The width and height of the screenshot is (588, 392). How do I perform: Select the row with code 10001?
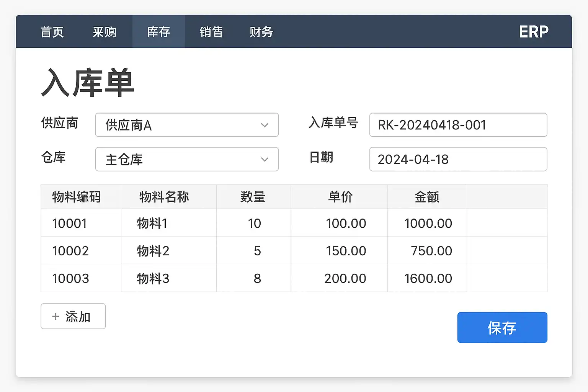pyautogui.click(x=70, y=223)
